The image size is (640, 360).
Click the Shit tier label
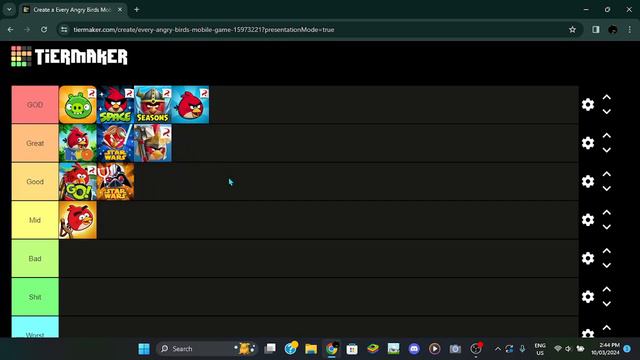(35, 296)
